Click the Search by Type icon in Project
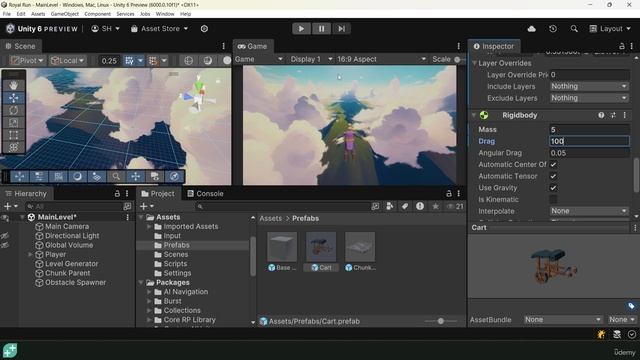Viewport: 640px width, 360px height. click(x=389, y=207)
